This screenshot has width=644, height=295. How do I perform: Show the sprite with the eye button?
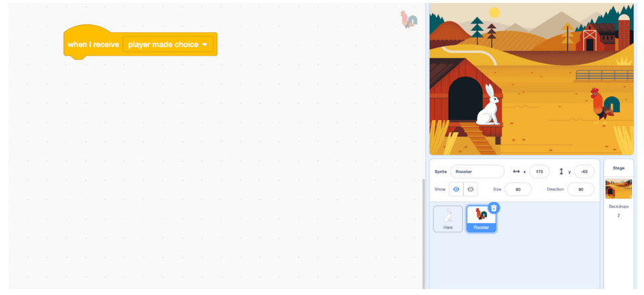point(456,189)
